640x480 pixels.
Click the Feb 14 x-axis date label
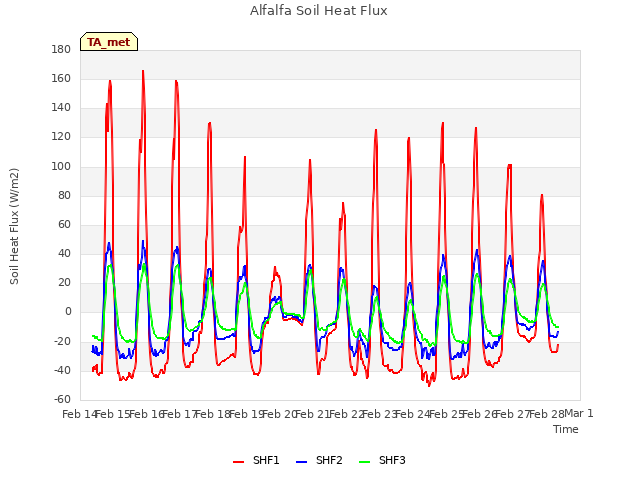pos(78,414)
